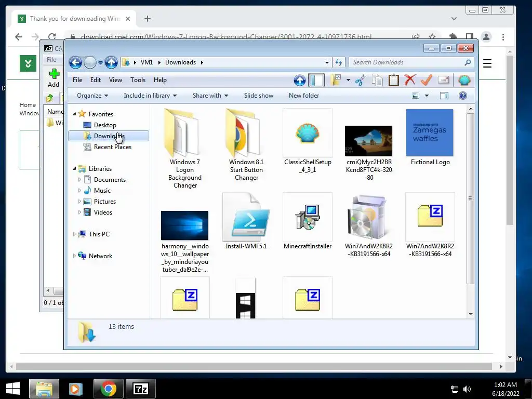Select the Music library
The height and width of the screenshot is (399, 532).
click(102, 191)
